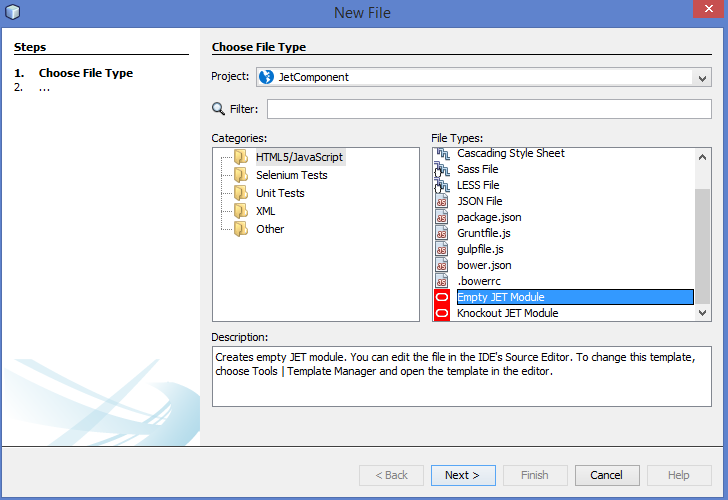Image resolution: width=728 pixels, height=500 pixels.
Task: Click the Sass File icon
Action: click(442, 169)
